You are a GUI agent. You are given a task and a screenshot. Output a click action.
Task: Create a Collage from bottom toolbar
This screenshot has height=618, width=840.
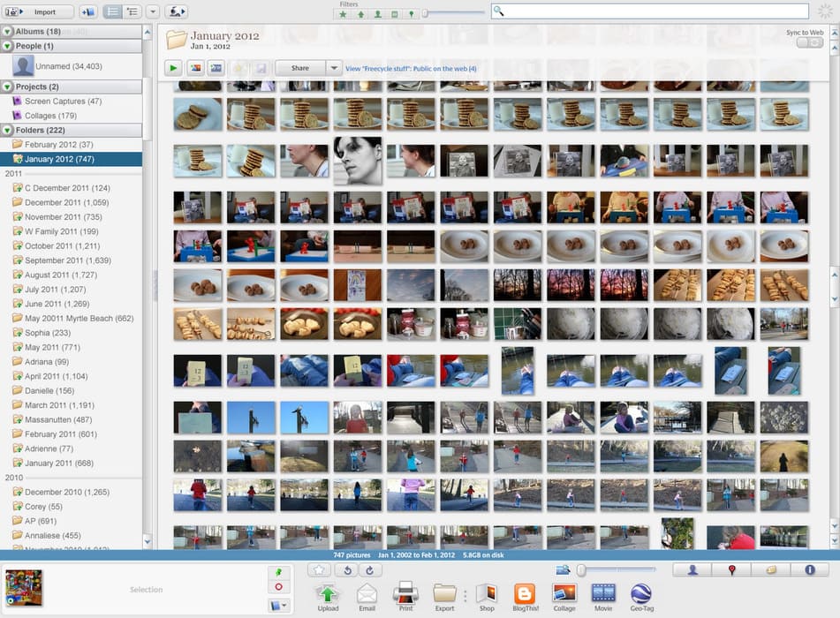(564, 595)
